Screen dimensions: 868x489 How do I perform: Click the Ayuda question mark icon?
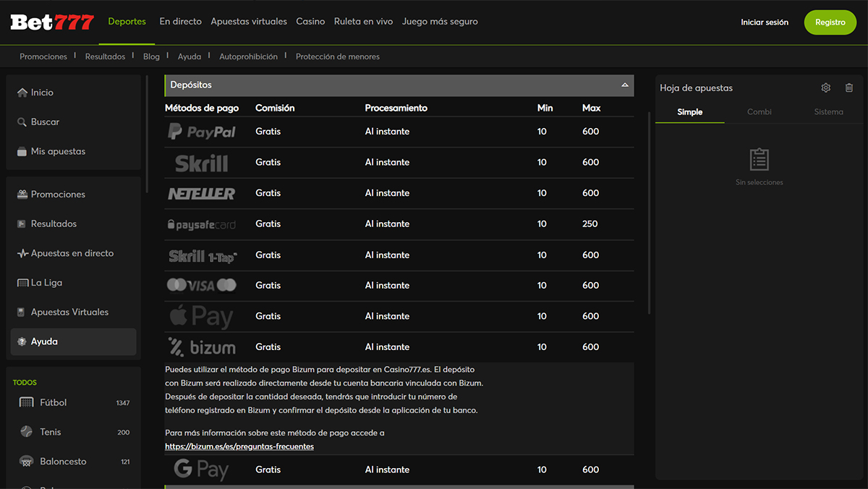coord(22,342)
